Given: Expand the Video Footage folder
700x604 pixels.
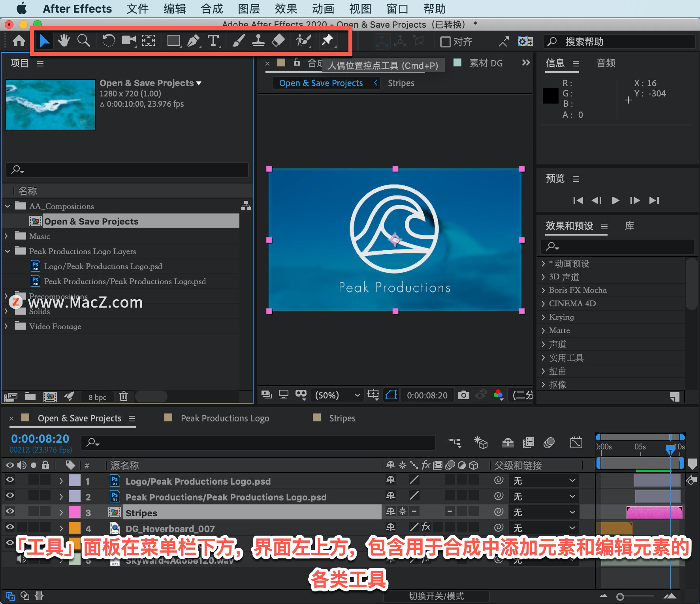Looking at the screenshot, I should coord(6,326).
